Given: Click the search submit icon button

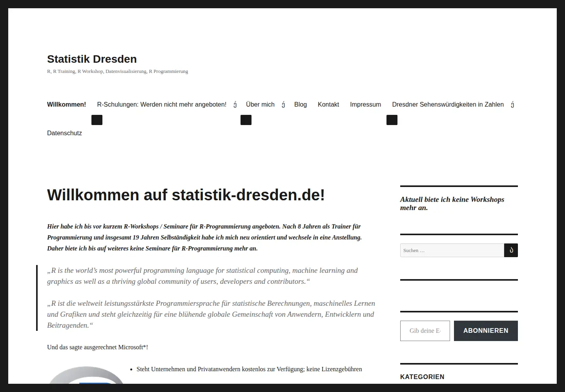Looking at the screenshot, I should (511, 250).
